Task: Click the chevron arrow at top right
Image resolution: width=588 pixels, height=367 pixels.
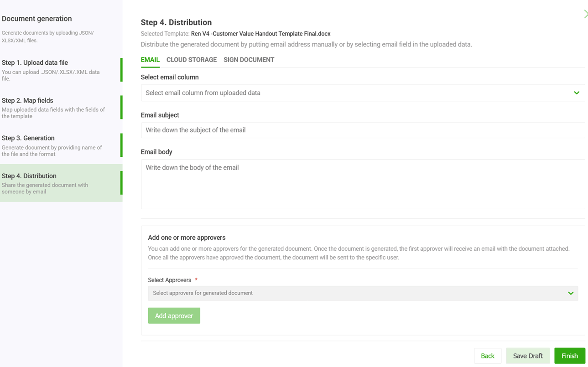Action: 585,14
